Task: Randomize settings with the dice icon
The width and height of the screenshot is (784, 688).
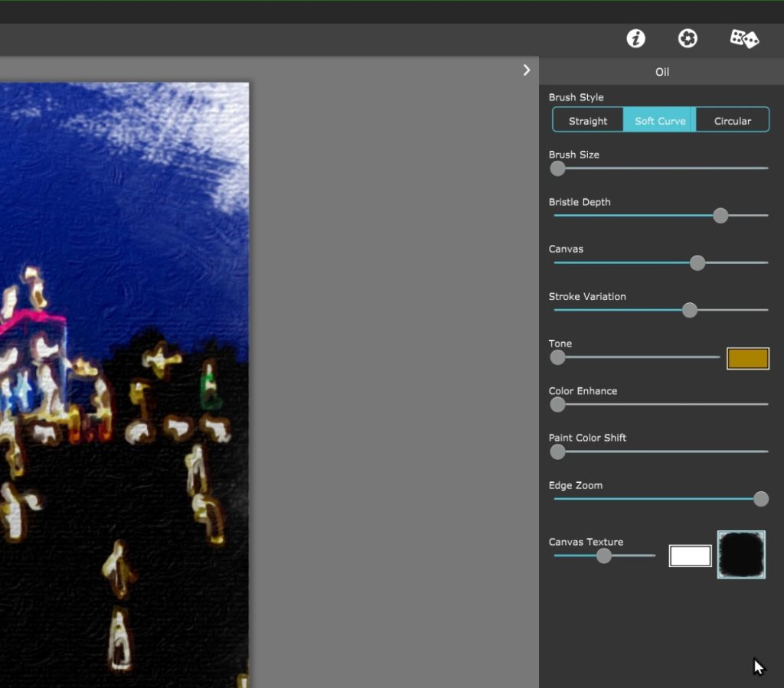Action: tap(744, 38)
